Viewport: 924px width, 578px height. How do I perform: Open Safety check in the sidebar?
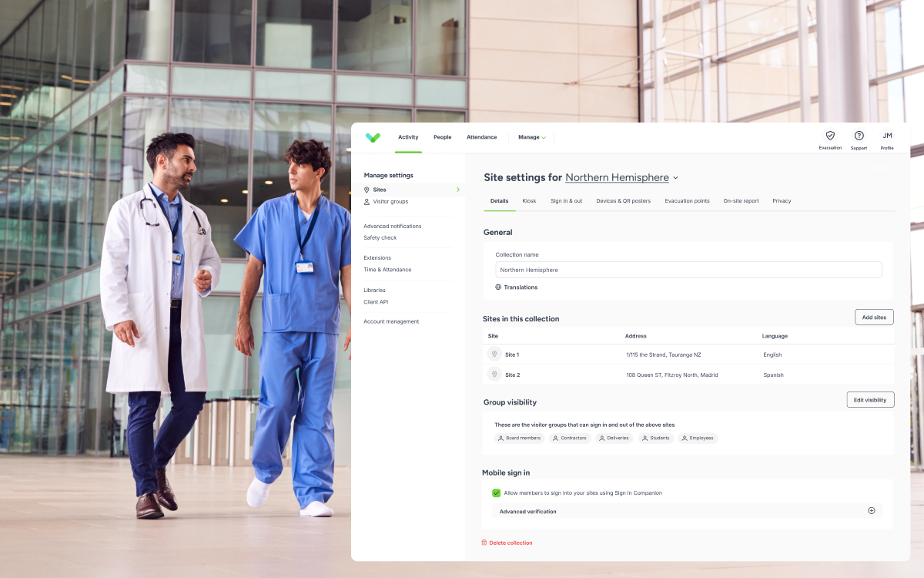(x=380, y=238)
